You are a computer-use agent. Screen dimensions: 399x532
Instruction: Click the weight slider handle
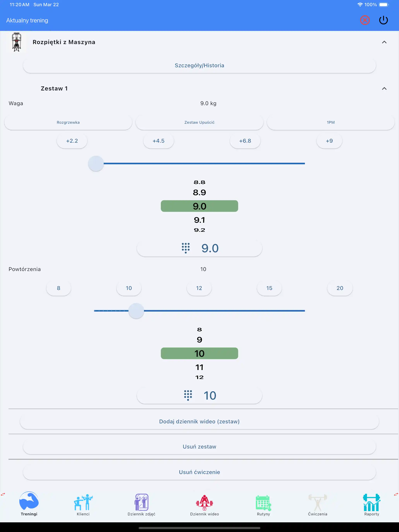click(96, 164)
